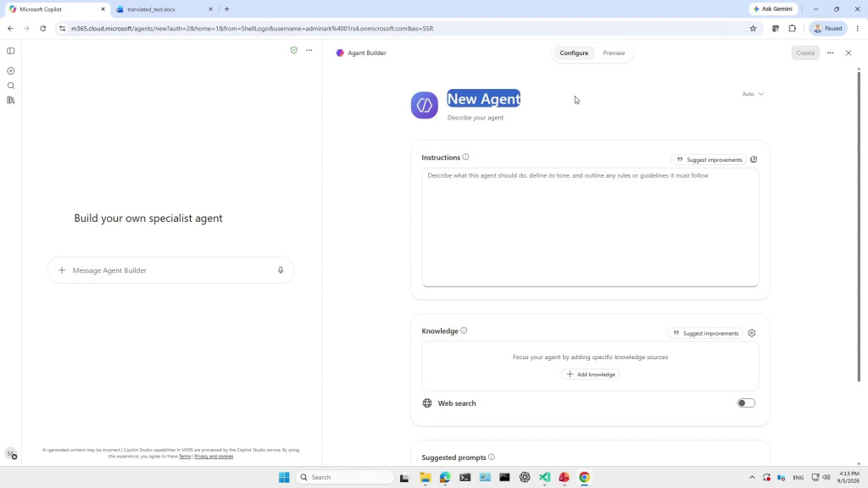
Task: Click the Describe your agent field
Action: pyautogui.click(x=476, y=118)
